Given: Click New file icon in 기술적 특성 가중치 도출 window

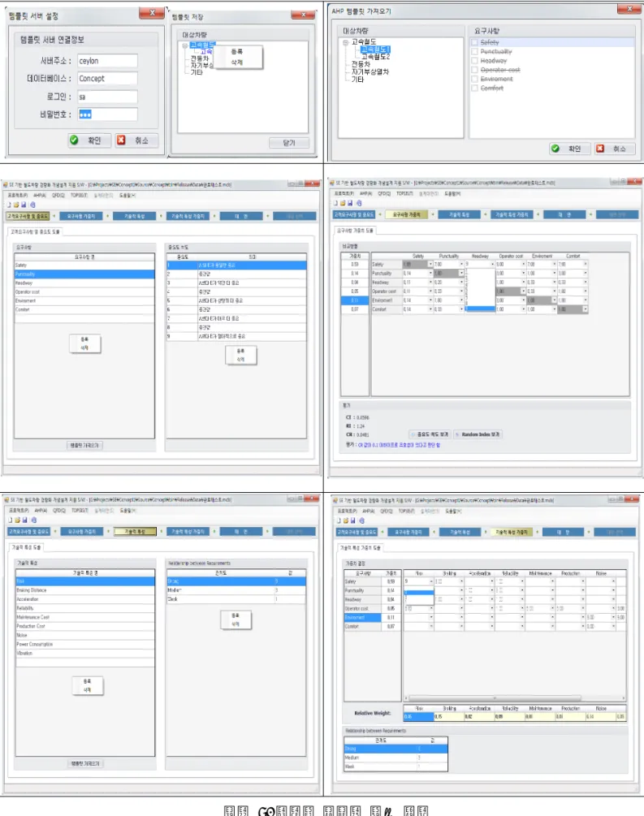Looking at the screenshot, I should point(339,520).
